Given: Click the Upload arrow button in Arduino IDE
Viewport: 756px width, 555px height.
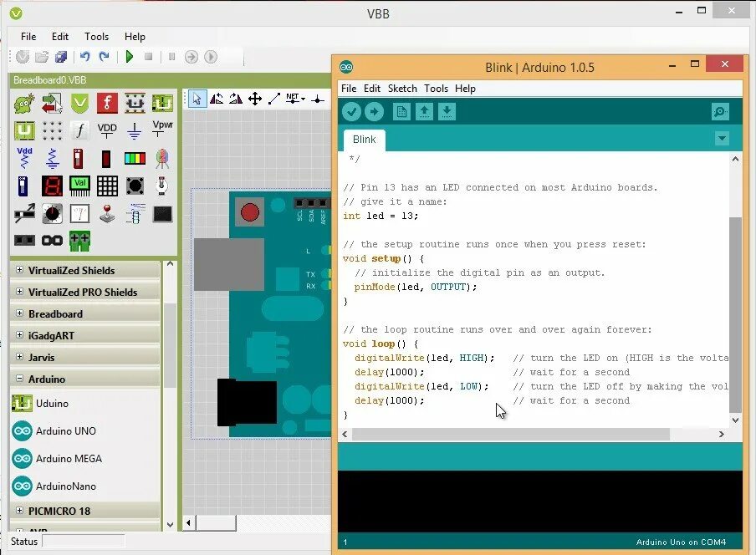Looking at the screenshot, I should pyautogui.click(x=374, y=112).
